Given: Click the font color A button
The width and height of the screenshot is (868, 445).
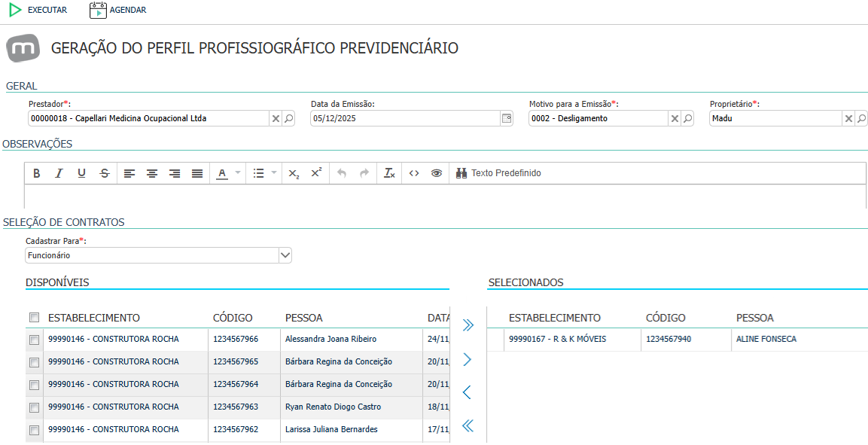Looking at the screenshot, I should point(222,173).
